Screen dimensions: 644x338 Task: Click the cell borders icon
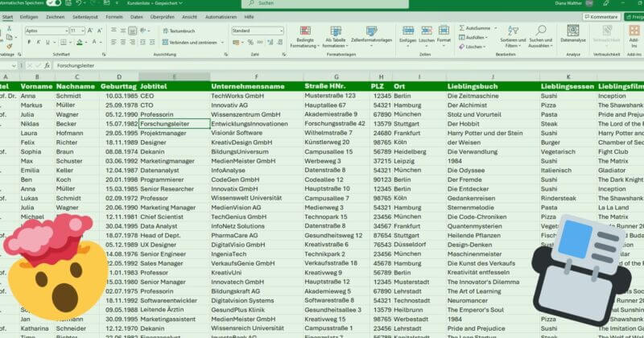pyautogui.click(x=64, y=43)
